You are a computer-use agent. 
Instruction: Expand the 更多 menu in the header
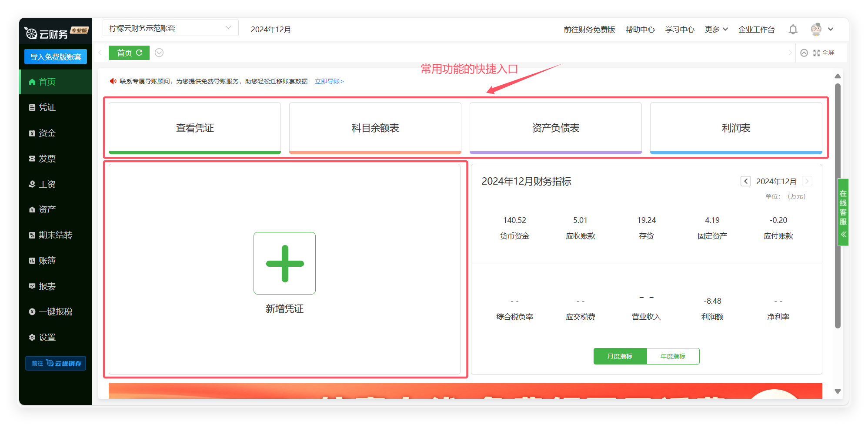coord(716,30)
